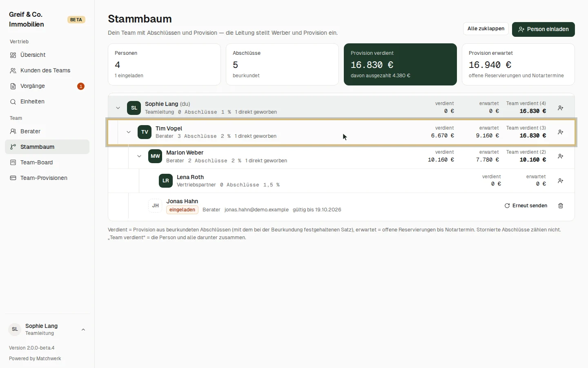Click the Übersicht grid icon in sidebar
This screenshot has height=368, width=588.
pyautogui.click(x=13, y=55)
